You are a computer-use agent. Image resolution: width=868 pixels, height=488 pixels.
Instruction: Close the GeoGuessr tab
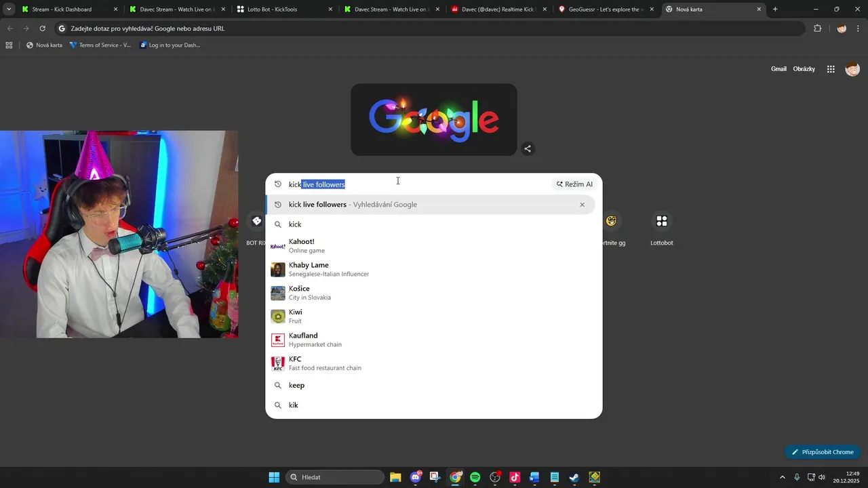point(652,9)
